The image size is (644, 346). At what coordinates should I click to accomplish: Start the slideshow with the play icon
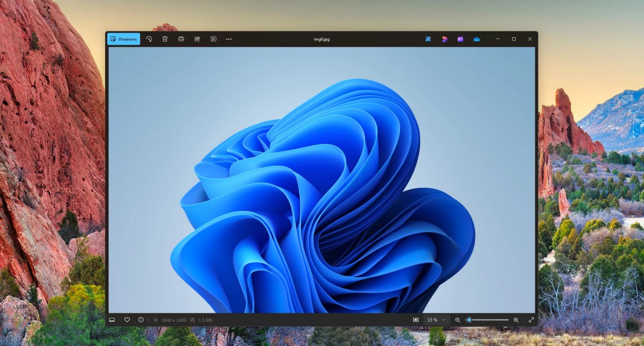click(213, 39)
